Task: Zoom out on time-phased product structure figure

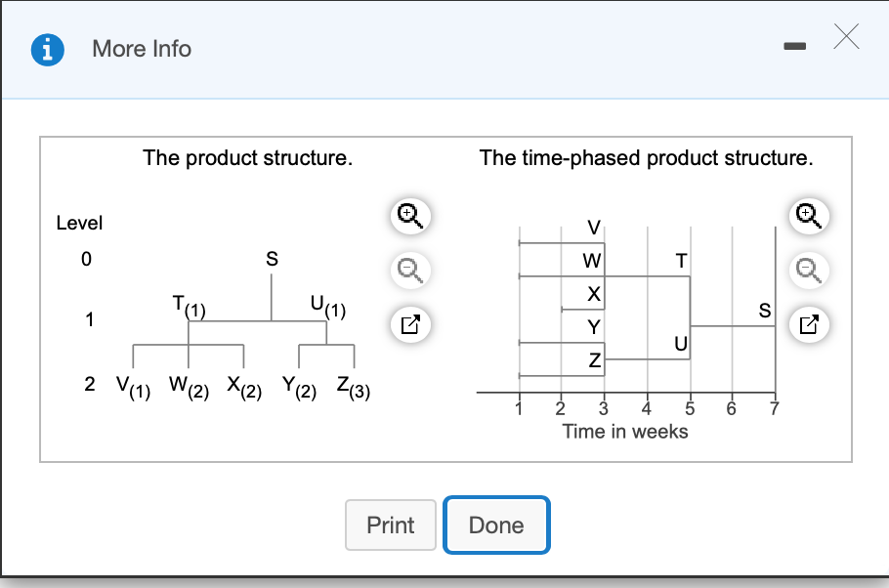Action: [808, 269]
